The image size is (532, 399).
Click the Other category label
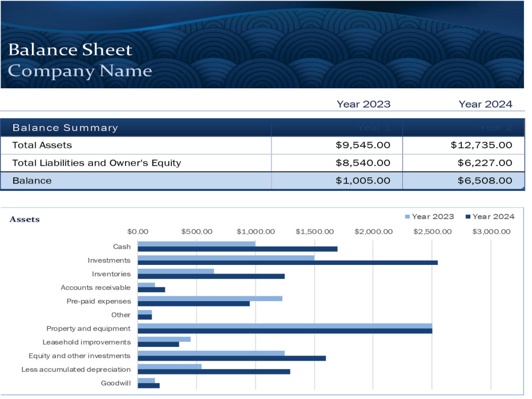121,315
